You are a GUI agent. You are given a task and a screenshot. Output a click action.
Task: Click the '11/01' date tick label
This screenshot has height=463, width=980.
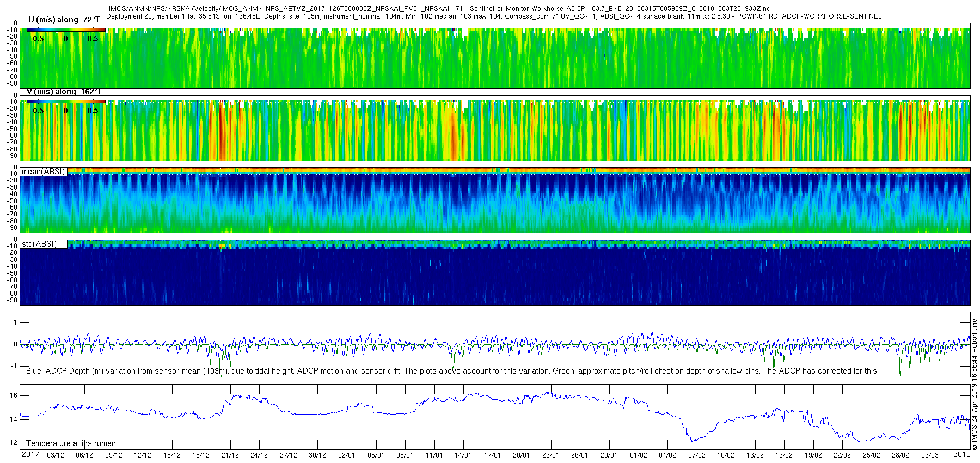[x=434, y=455]
